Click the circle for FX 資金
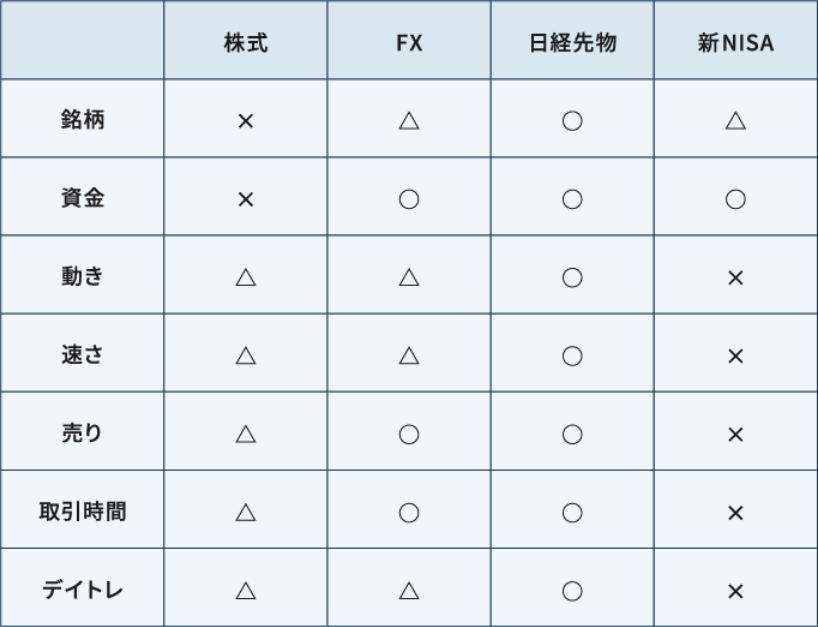The width and height of the screenshot is (818, 627). pyautogui.click(x=408, y=199)
